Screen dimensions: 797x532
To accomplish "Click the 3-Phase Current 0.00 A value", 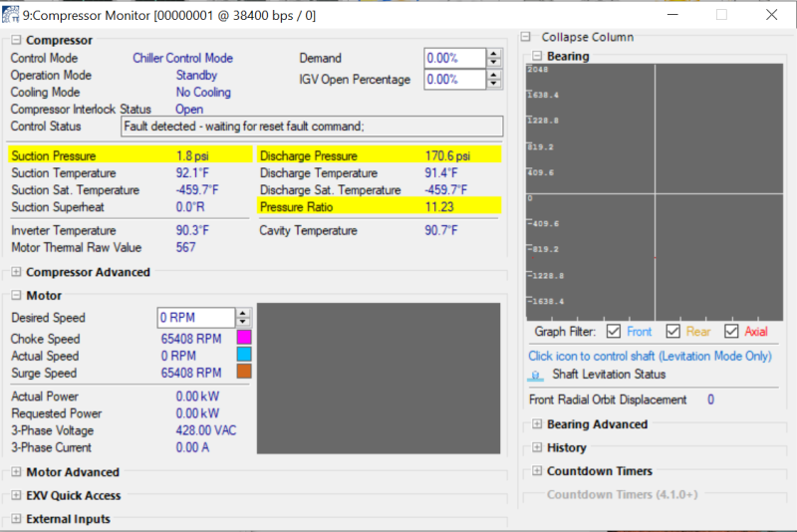I will tap(192, 447).
